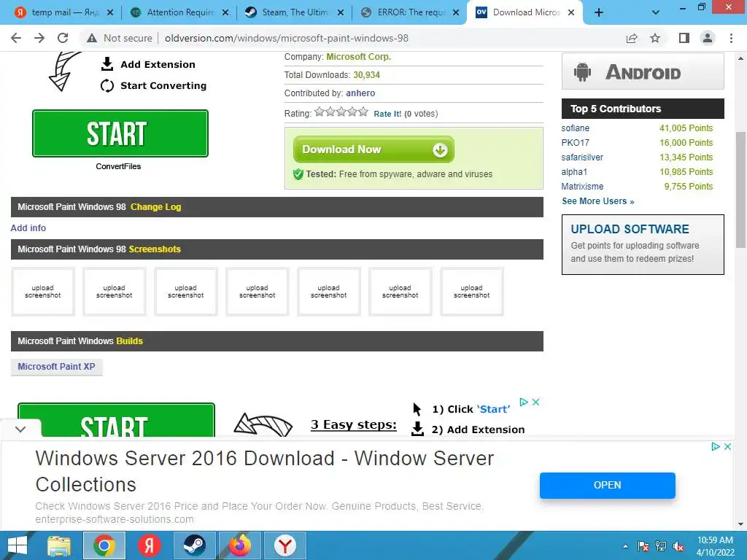Bookmark this page with star icon

[655, 38]
